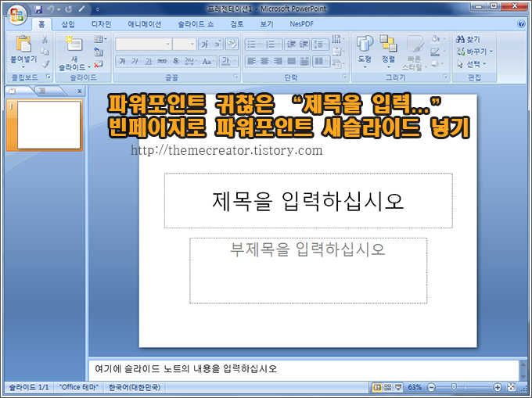Image resolution: width=532 pixels, height=398 pixels.
Task: Align text right
Action: 278,61
